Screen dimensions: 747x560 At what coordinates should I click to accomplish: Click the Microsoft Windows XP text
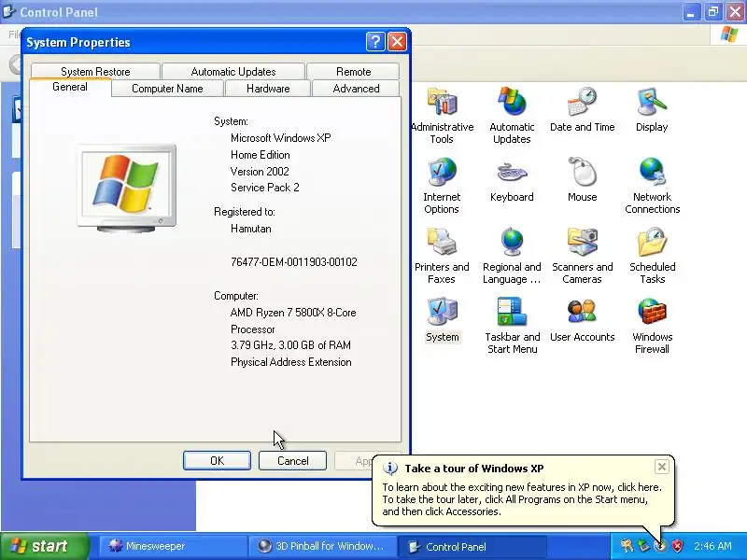coord(281,138)
